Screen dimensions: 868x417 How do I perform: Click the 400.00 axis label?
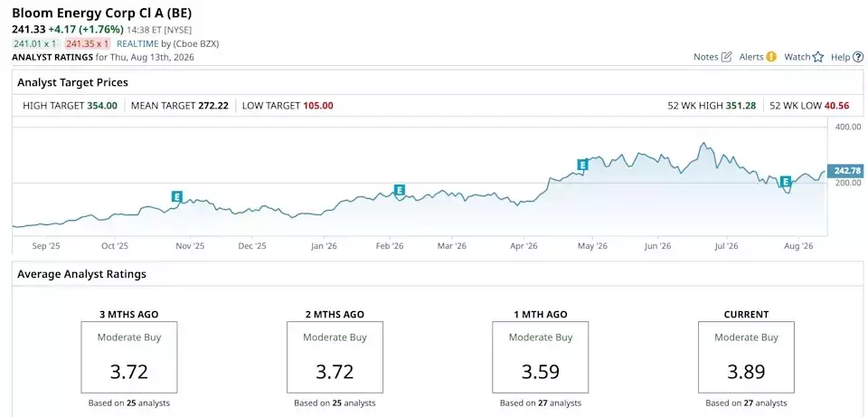pos(847,127)
